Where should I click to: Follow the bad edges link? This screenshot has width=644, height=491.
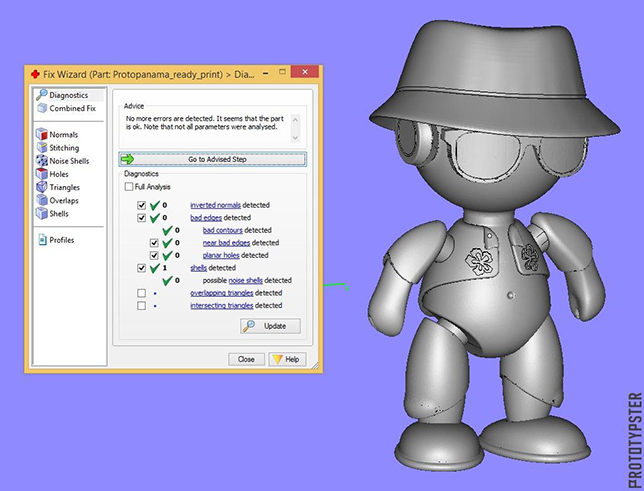point(206,218)
